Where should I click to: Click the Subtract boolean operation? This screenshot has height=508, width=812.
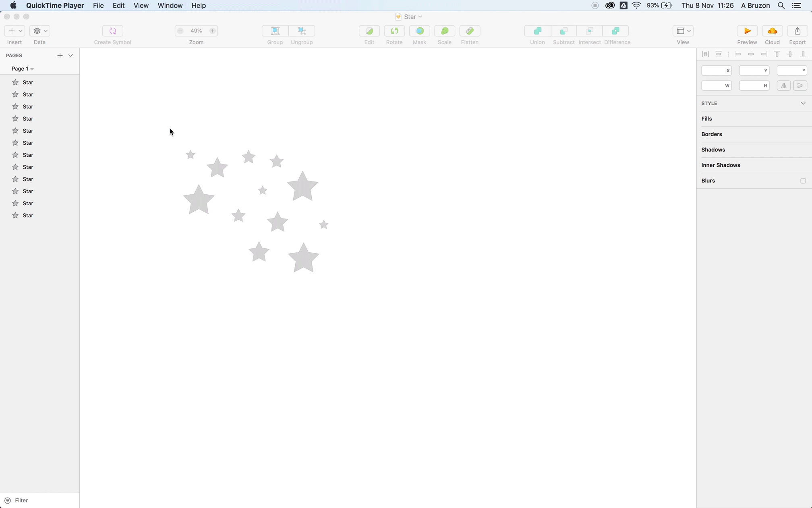click(x=563, y=31)
